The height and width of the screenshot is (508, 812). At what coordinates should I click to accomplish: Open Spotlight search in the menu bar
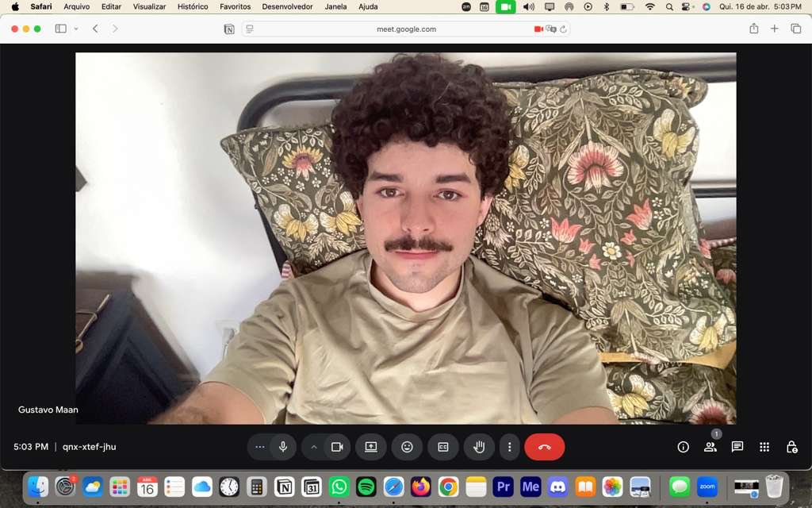coord(669,6)
